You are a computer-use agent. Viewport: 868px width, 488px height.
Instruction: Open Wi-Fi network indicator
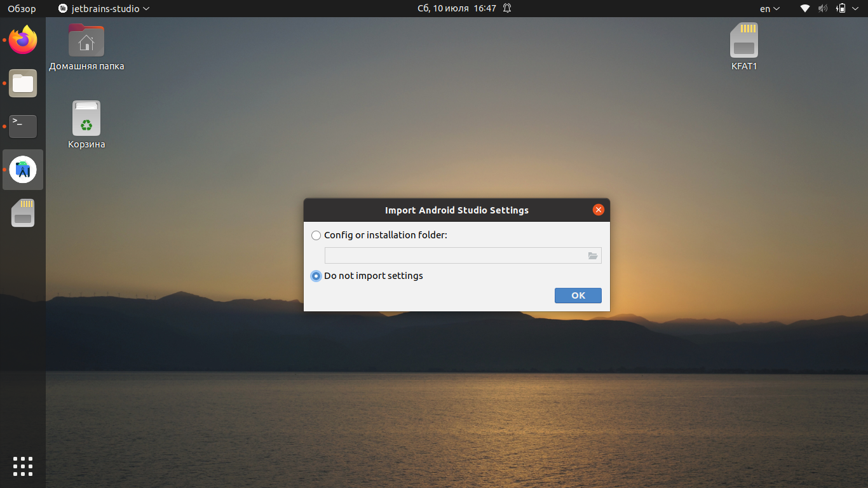click(x=805, y=9)
